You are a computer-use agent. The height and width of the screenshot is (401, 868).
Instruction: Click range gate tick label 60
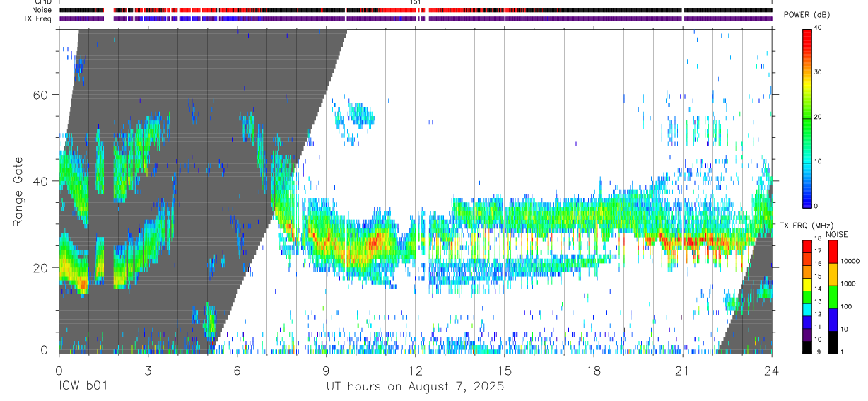coord(42,95)
